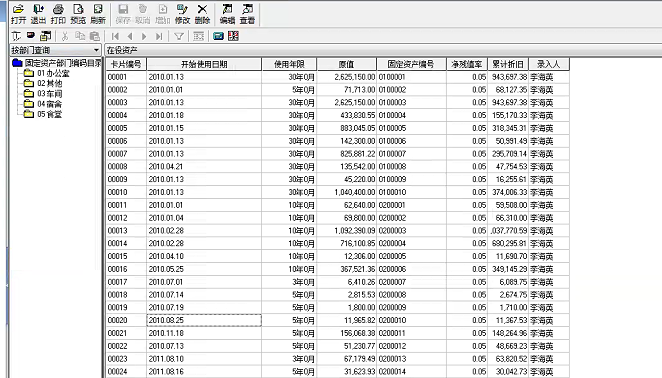Select date cell 2010.01.01 in row 00002
Viewport: 662px width, 378px height.
[204, 90]
